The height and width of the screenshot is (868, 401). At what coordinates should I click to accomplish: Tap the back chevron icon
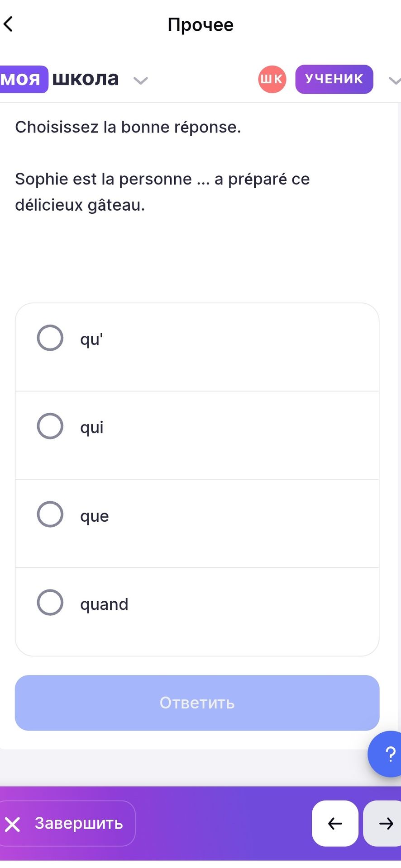coord(8,24)
